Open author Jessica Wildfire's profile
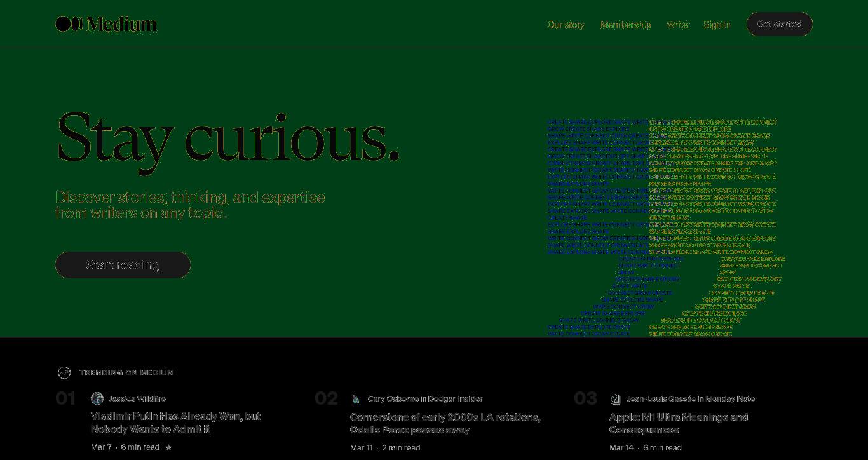Screen dimensions: 868x460 point(137,399)
